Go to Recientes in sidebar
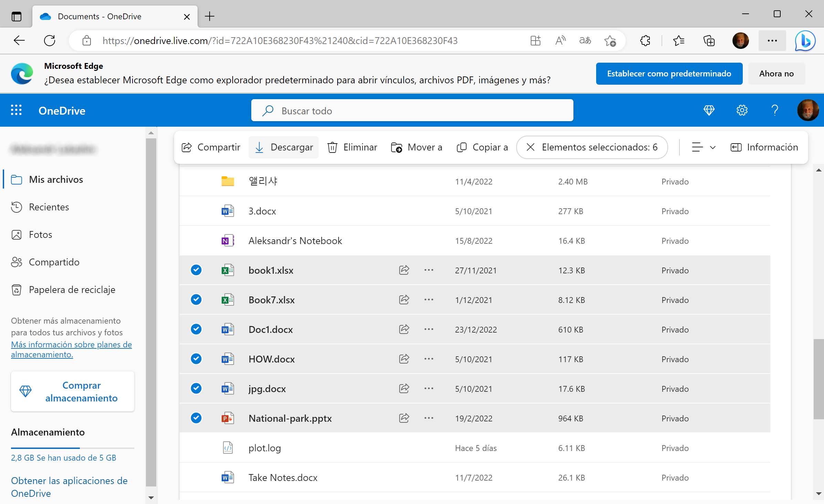Viewport: 824px width, 504px height. (40, 207)
